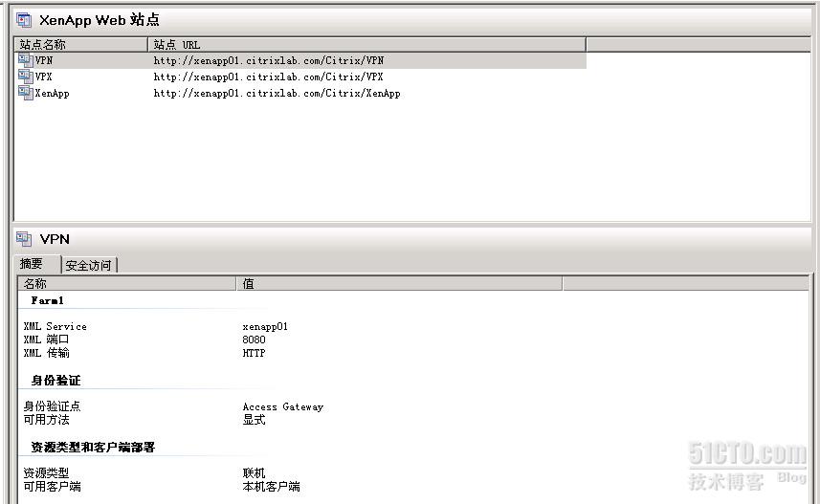Click the URL ending in /Citrix/XenApp
The image size is (820, 504).
pos(277,94)
